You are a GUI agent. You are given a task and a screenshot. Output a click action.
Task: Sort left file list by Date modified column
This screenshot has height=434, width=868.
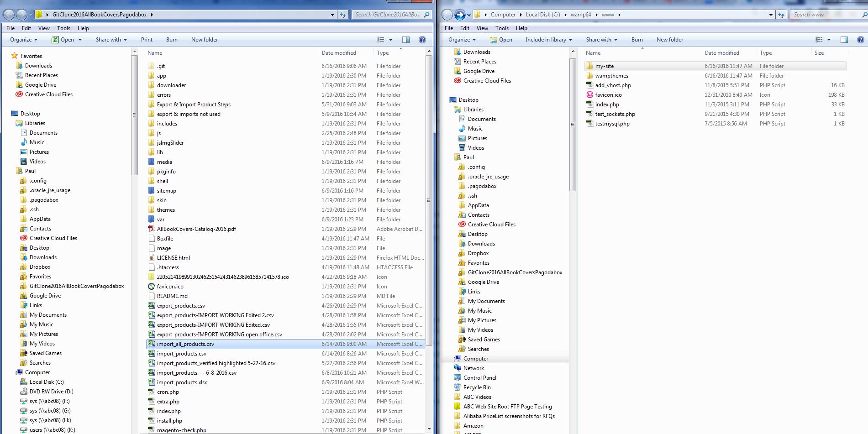(339, 53)
